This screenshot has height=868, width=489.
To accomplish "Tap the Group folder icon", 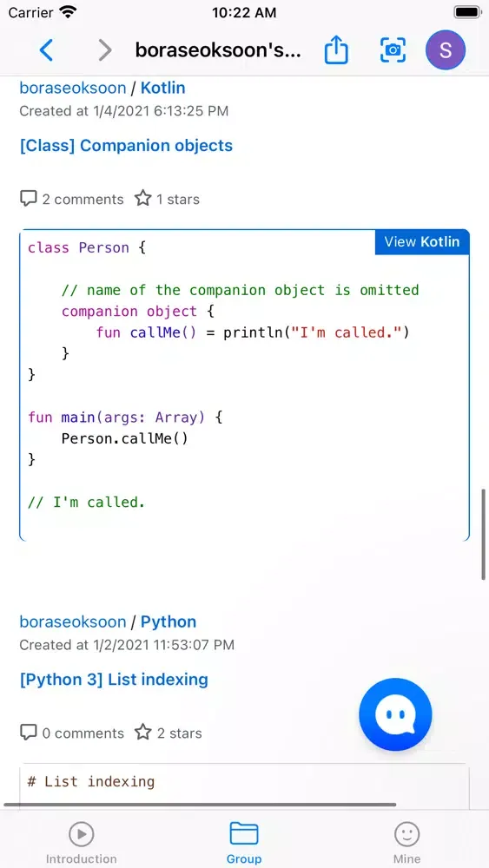I will point(244,833).
